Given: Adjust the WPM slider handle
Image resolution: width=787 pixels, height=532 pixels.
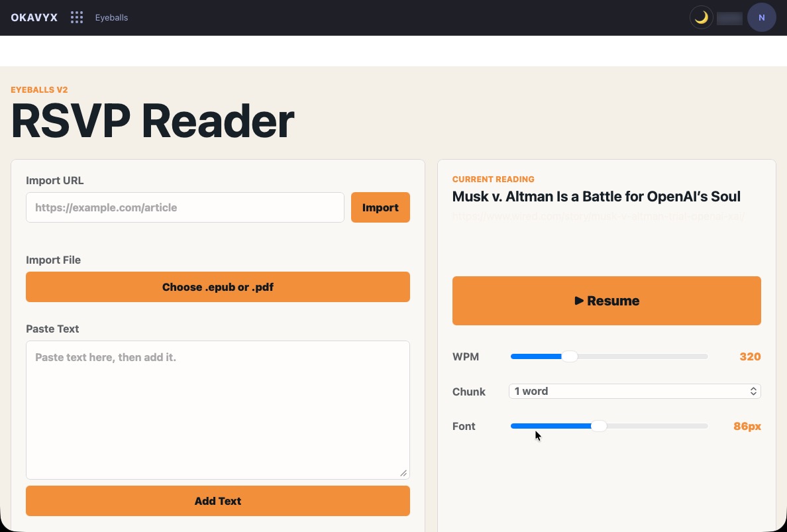Looking at the screenshot, I should 569,356.
